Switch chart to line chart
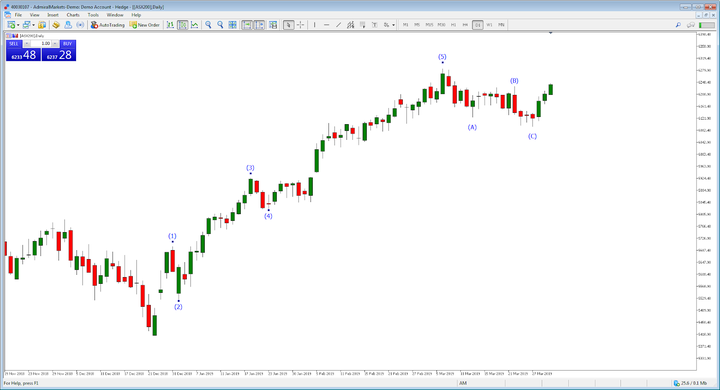720x390 pixels. [195, 25]
